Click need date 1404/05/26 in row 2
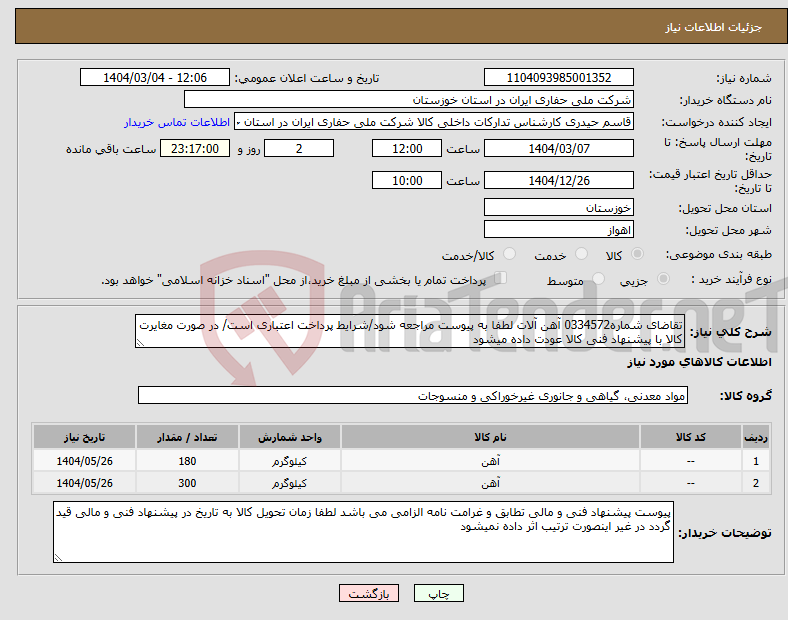Viewport: 788px width, 620px height. [84, 483]
